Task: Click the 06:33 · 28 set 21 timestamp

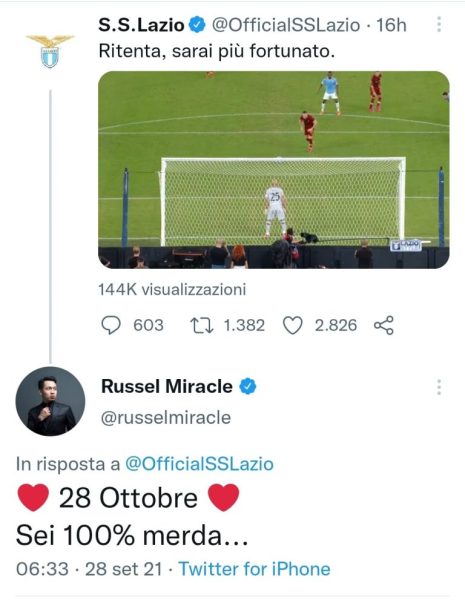Action: pyautogui.click(x=89, y=569)
